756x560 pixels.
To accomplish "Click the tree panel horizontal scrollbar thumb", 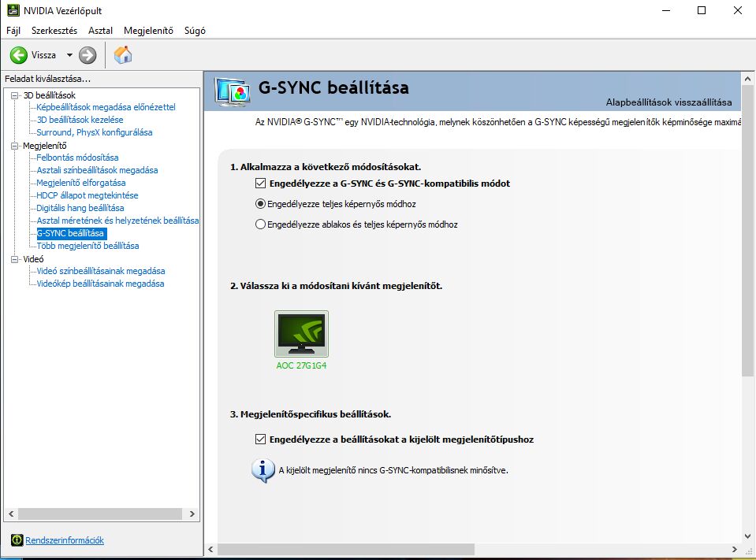I will coord(100,514).
